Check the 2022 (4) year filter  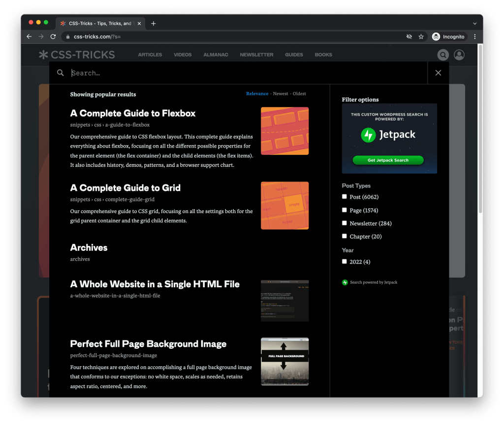344,262
